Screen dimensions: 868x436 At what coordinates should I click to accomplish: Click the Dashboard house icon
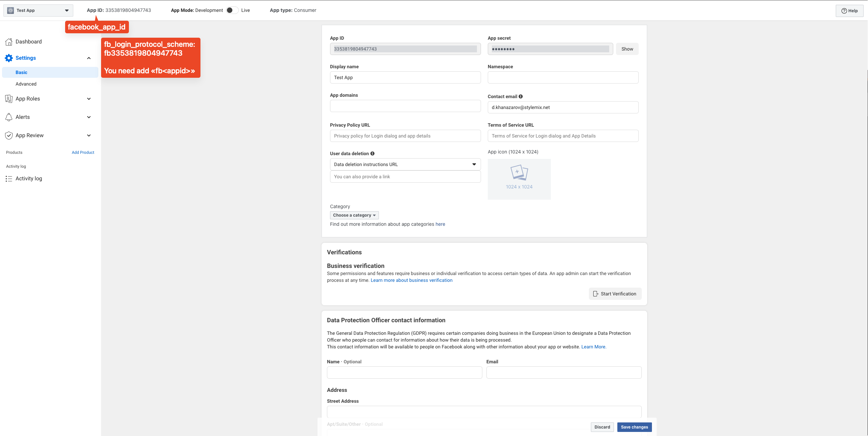(x=9, y=42)
